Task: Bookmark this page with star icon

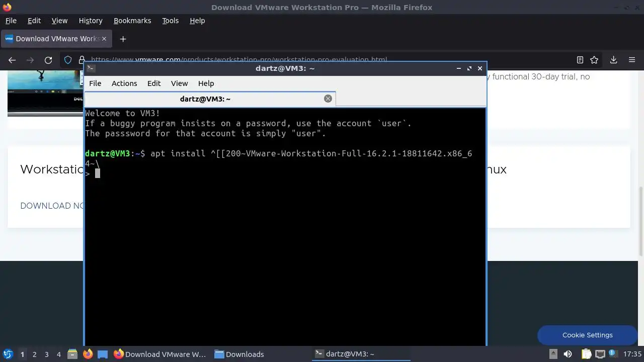Action: coord(594,60)
